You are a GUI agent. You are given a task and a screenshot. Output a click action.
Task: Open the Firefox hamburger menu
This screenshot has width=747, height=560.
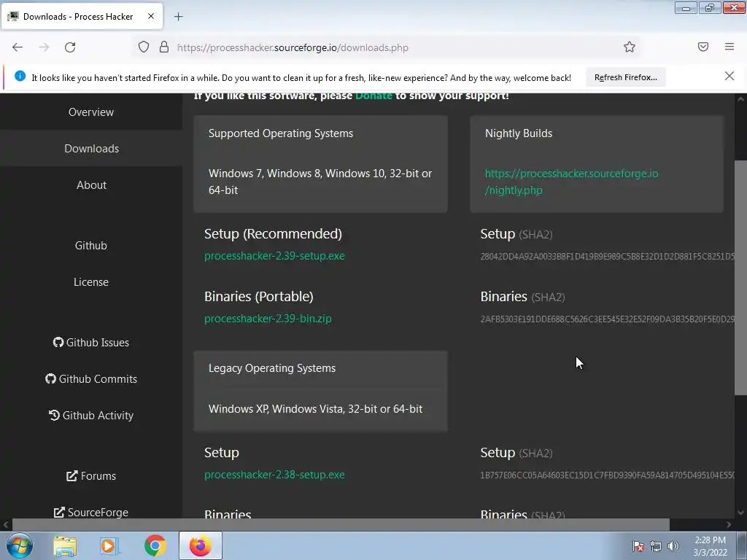(729, 47)
